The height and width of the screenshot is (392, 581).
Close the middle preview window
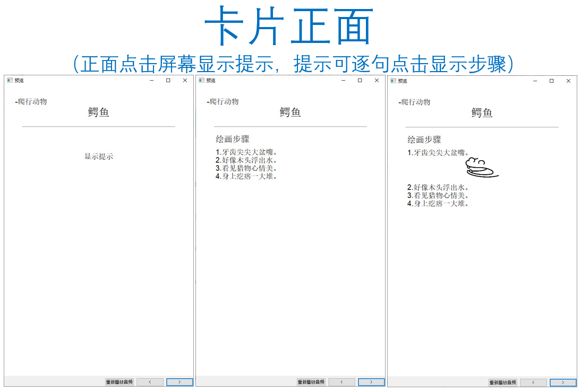coord(377,80)
